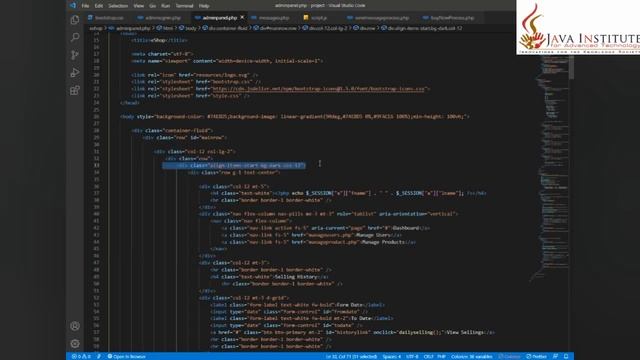Click the PHP language mode indicator

tap(442, 356)
